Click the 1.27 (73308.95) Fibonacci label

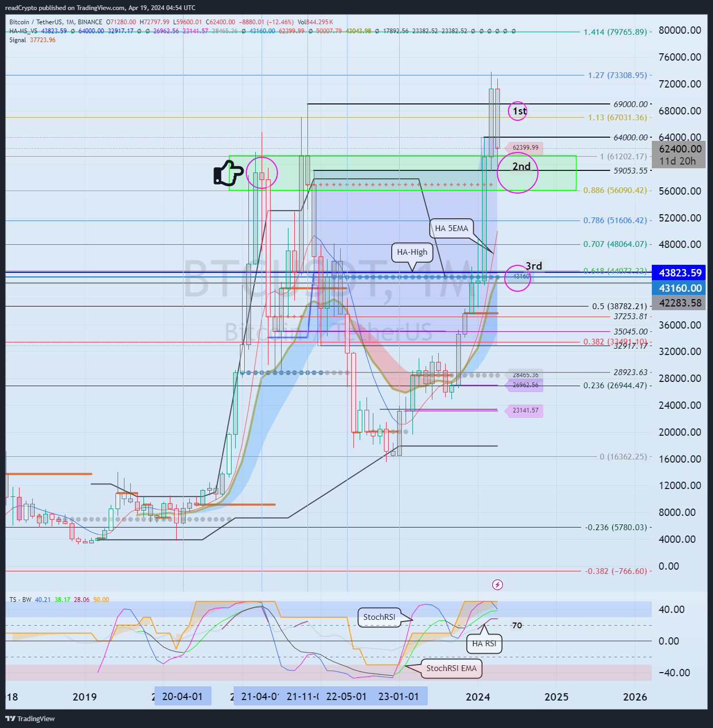click(x=617, y=75)
